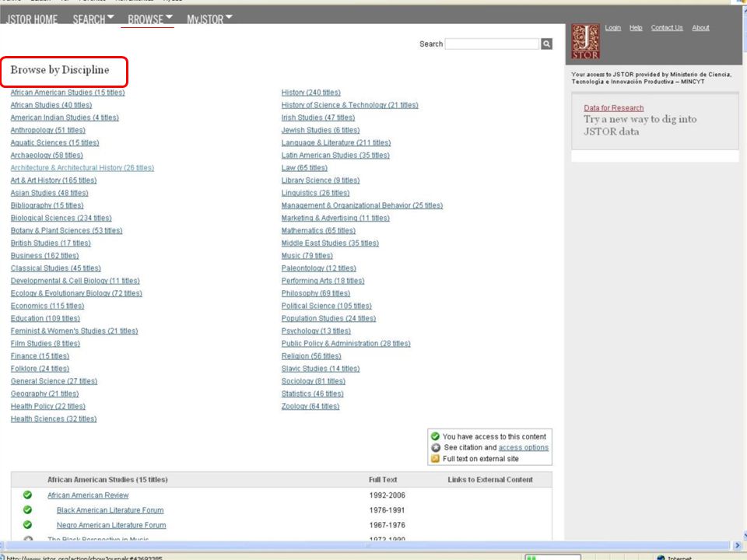Open Statistics (46 titles)
Image resolution: width=747 pixels, height=560 pixels.
click(313, 394)
